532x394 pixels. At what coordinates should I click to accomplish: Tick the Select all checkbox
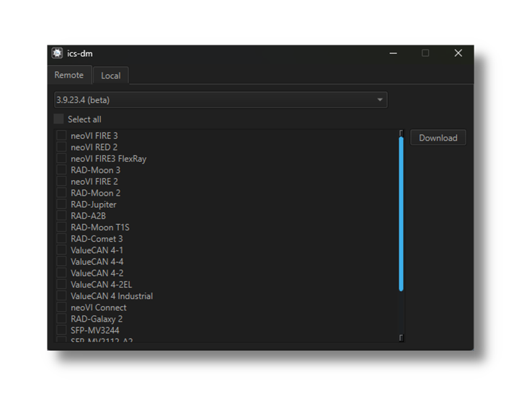click(x=59, y=119)
